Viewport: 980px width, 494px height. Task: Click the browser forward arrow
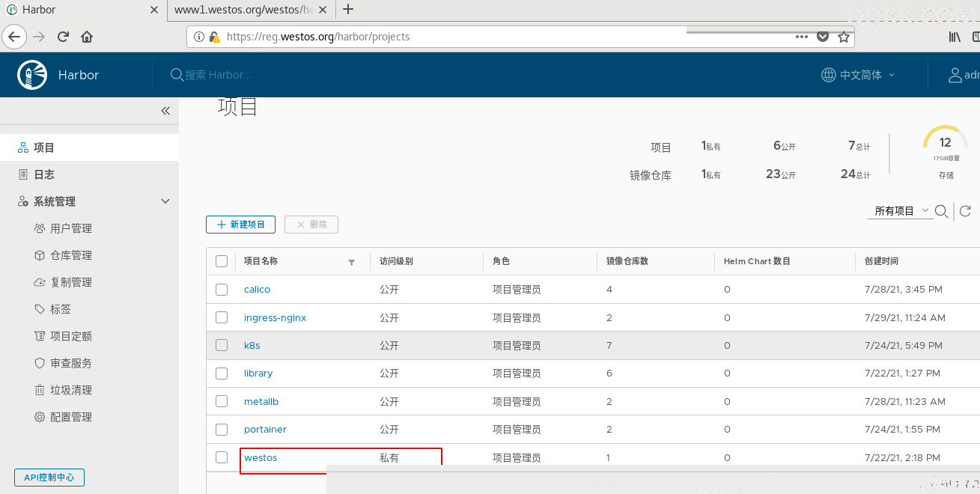39,36
